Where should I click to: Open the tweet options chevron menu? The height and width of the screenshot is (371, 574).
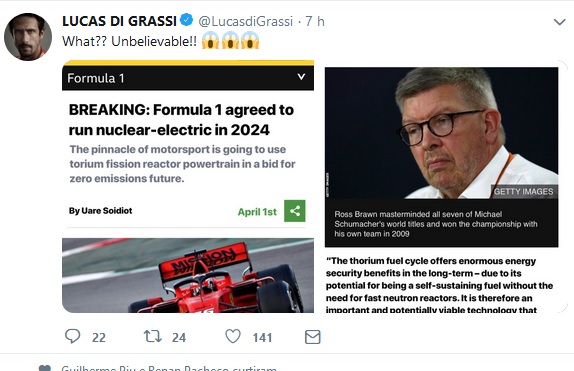pos(559,22)
